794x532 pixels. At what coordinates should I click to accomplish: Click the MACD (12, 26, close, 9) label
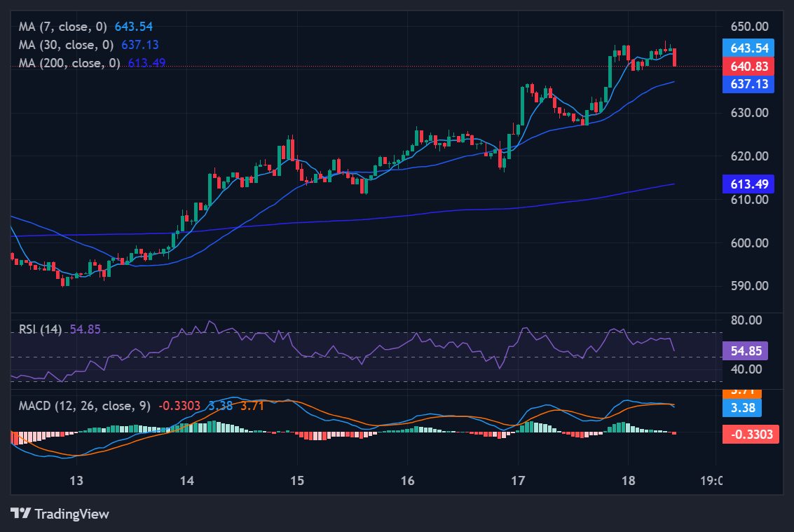click(84, 405)
